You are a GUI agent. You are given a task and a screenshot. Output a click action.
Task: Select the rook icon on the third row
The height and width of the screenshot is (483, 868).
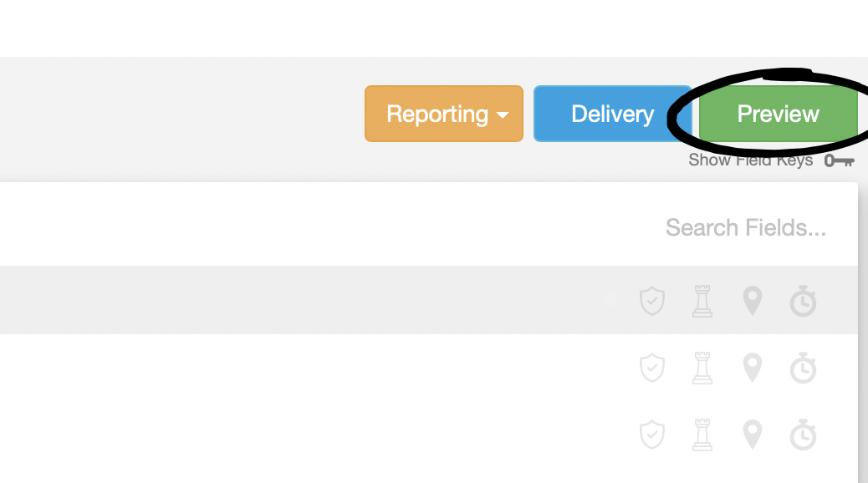(702, 435)
